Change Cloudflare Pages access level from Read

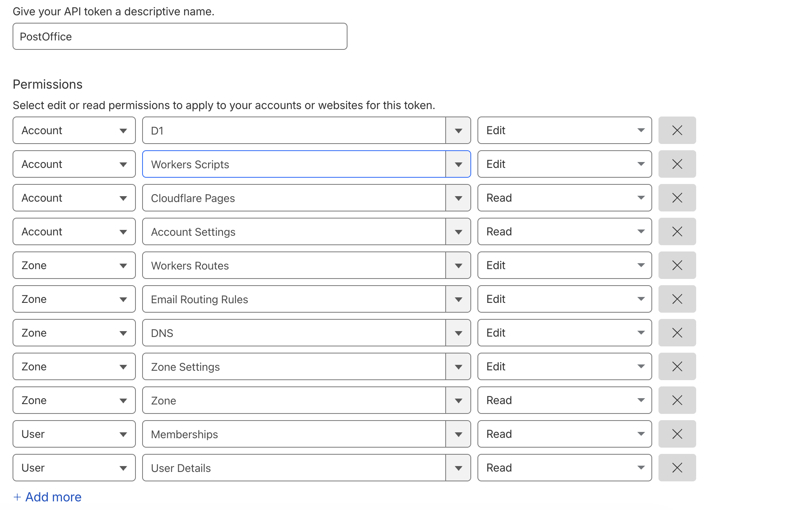(564, 198)
